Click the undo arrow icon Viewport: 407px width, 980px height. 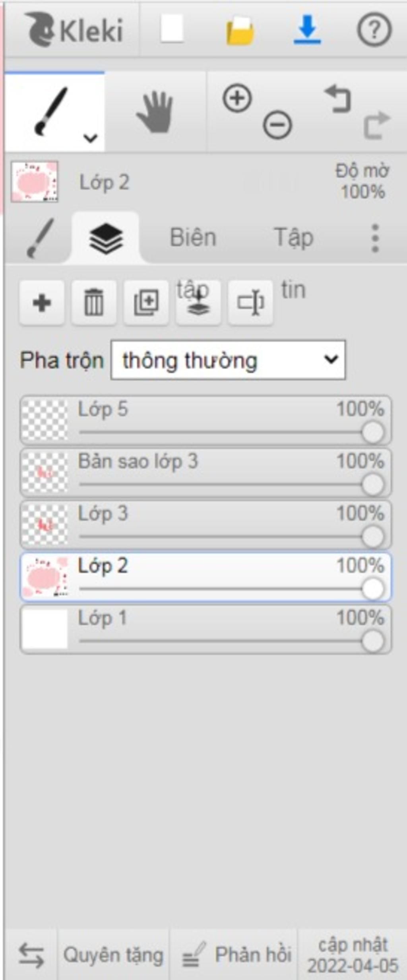(338, 98)
